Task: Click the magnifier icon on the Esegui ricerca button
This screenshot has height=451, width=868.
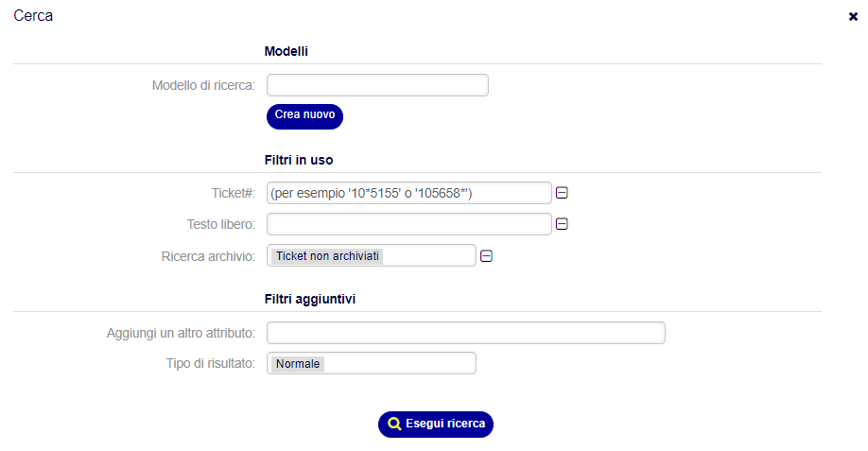Action: coord(394,424)
